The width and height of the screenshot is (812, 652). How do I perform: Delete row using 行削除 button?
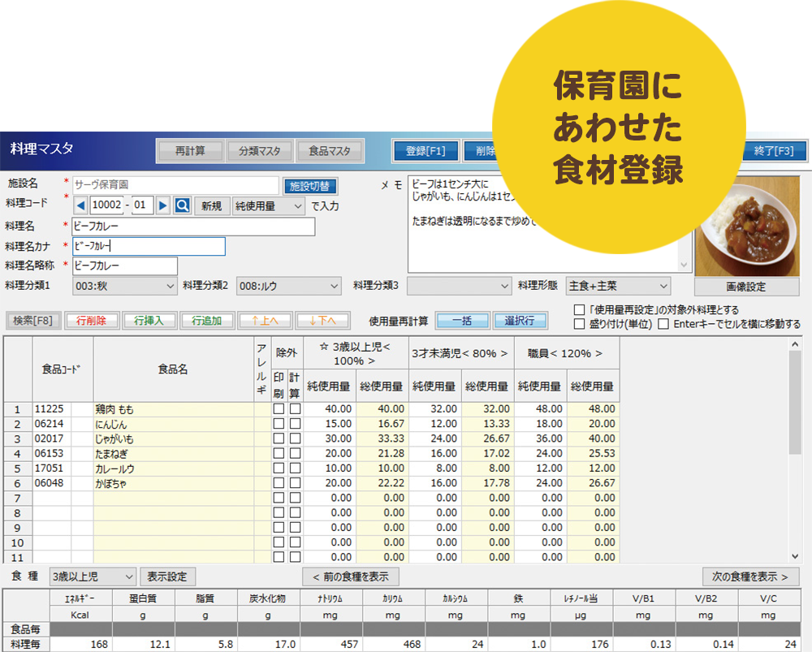click(91, 321)
